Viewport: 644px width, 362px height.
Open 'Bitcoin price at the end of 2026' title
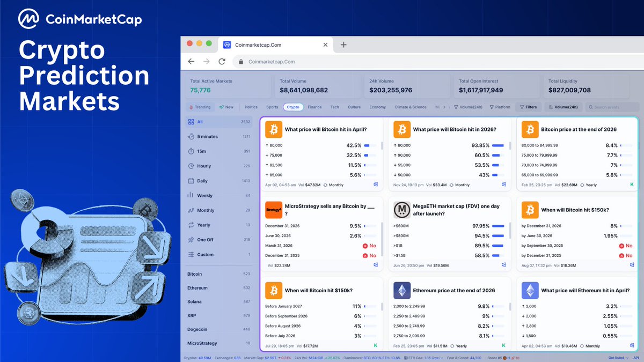pyautogui.click(x=579, y=129)
